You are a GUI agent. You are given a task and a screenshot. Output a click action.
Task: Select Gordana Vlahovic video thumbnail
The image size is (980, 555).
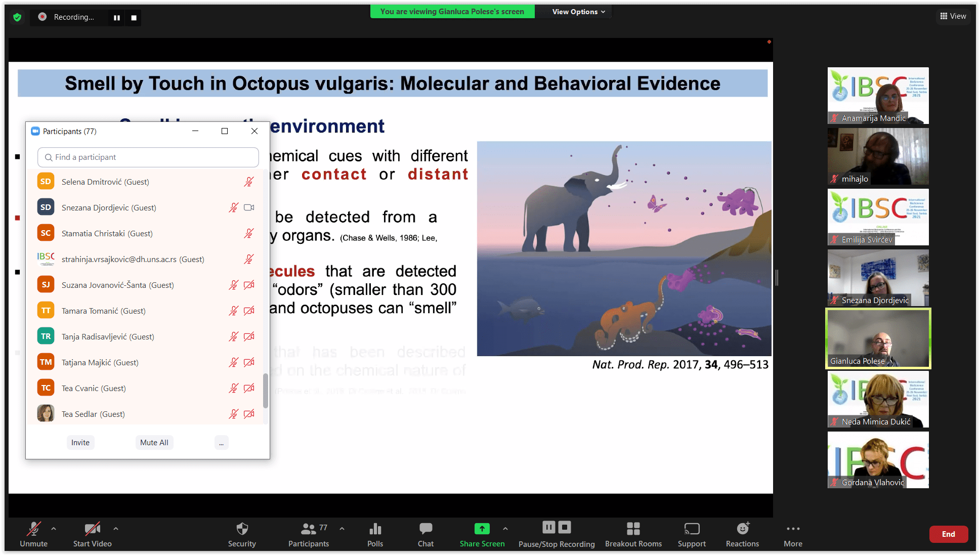878,460
